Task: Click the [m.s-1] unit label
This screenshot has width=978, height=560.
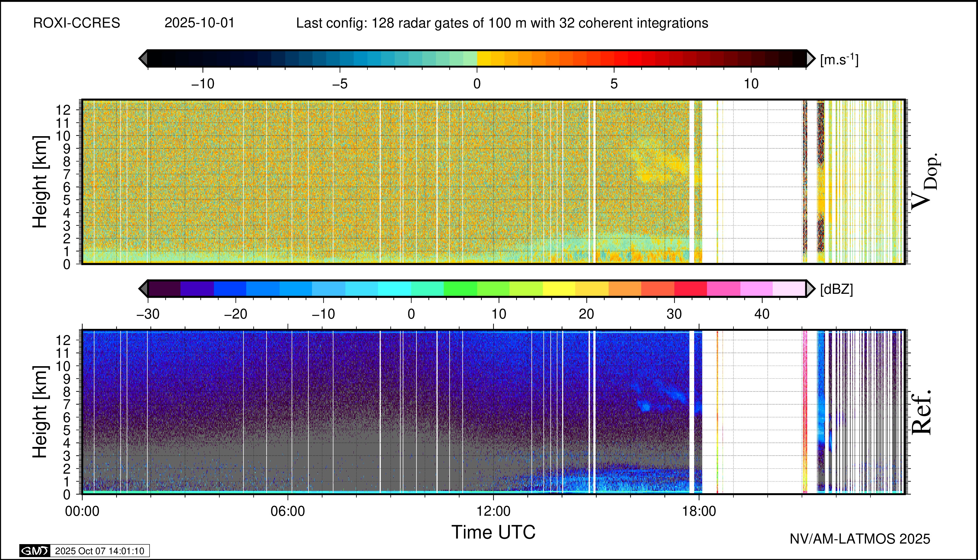Action: click(x=839, y=60)
